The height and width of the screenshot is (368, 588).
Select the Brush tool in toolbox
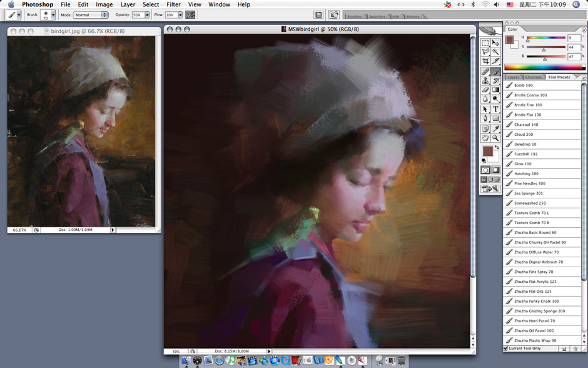coord(495,71)
